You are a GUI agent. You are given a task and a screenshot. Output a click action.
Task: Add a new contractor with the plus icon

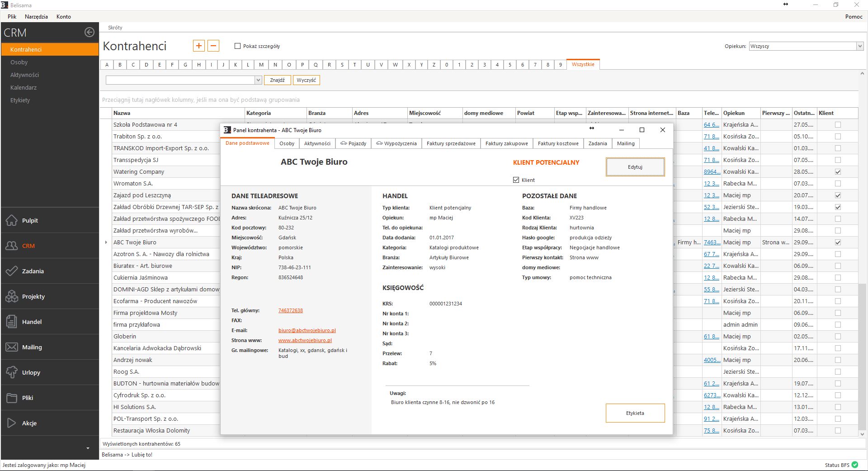pos(199,46)
